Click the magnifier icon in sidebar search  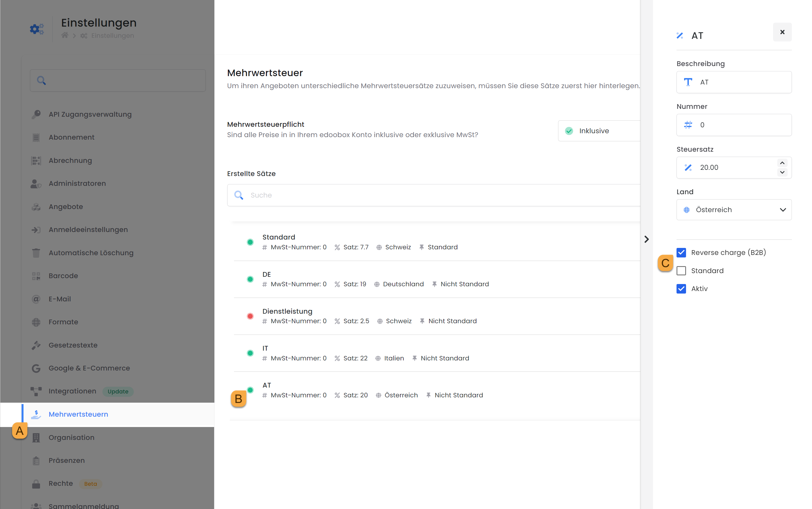[x=41, y=81]
